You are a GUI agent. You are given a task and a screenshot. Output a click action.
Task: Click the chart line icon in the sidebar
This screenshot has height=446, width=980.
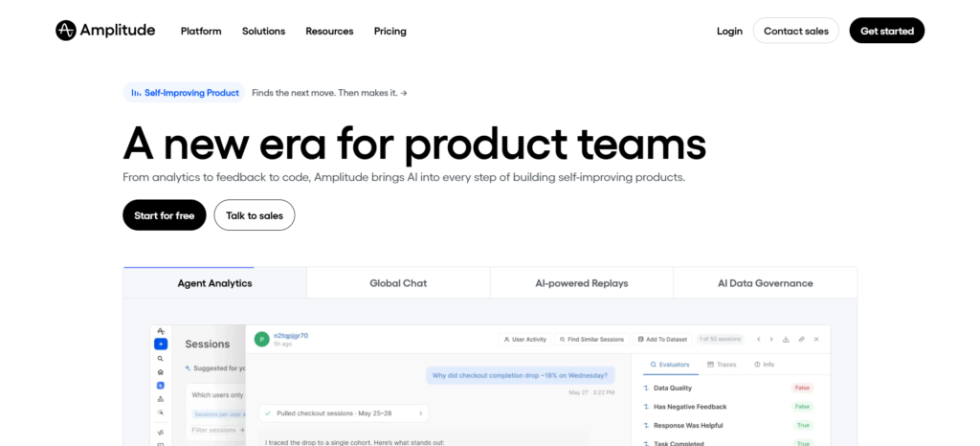(x=161, y=433)
